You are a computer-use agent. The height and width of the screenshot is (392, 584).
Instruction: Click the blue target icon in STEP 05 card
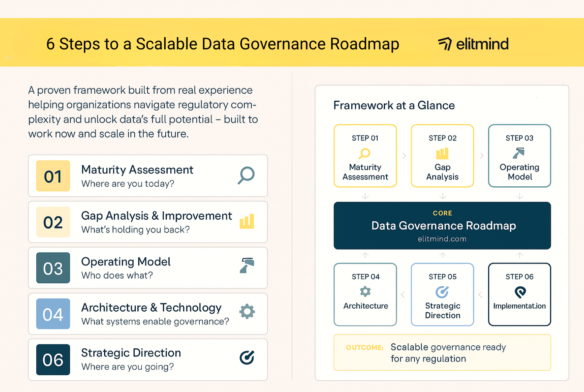442,292
